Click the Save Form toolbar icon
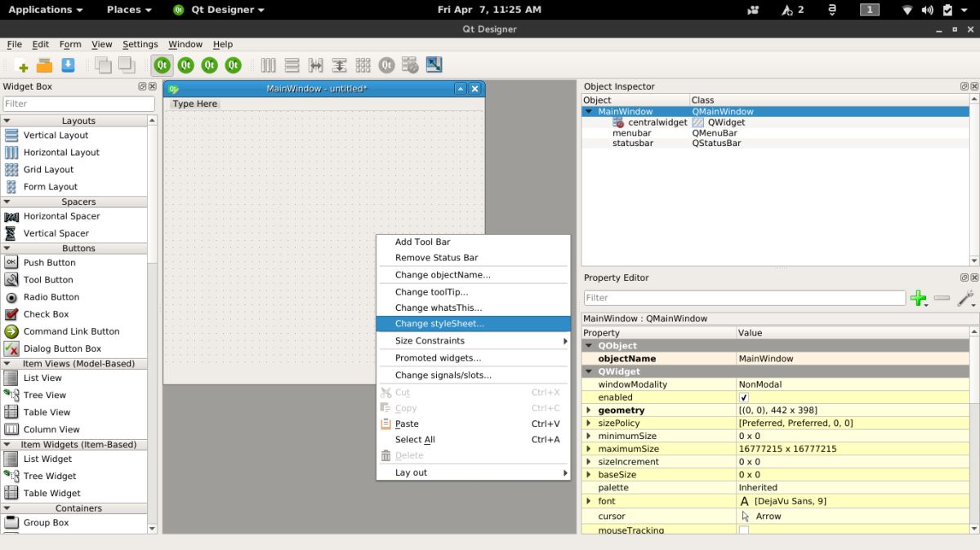Image resolution: width=980 pixels, height=550 pixels. point(69,66)
